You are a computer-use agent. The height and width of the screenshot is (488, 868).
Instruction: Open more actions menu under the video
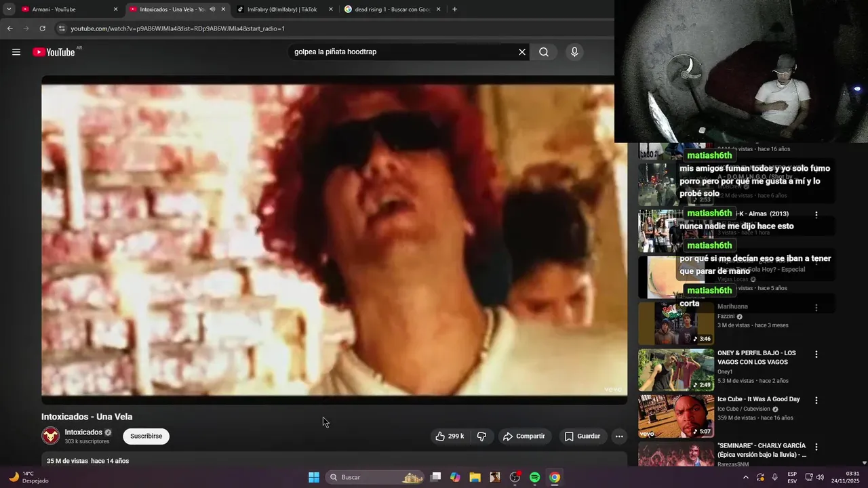(x=619, y=436)
